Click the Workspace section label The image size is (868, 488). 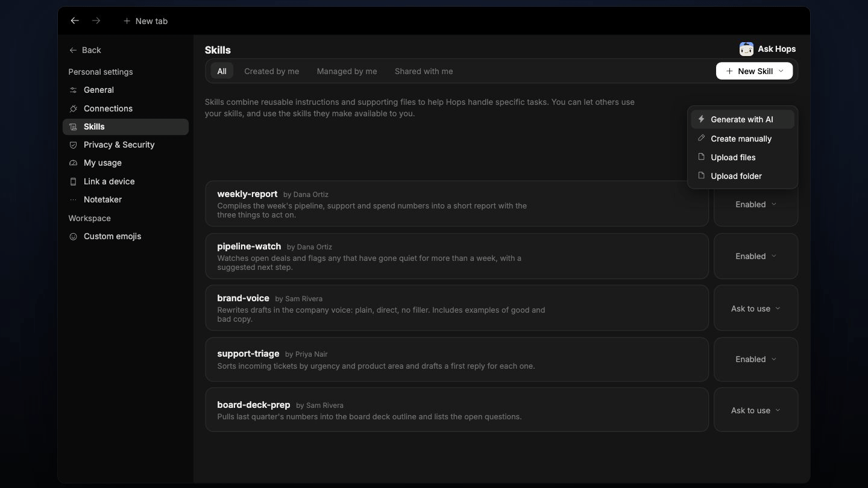tap(89, 218)
